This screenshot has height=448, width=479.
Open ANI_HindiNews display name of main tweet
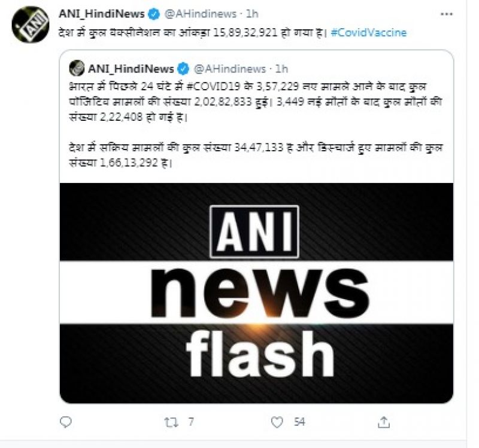tap(101, 14)
